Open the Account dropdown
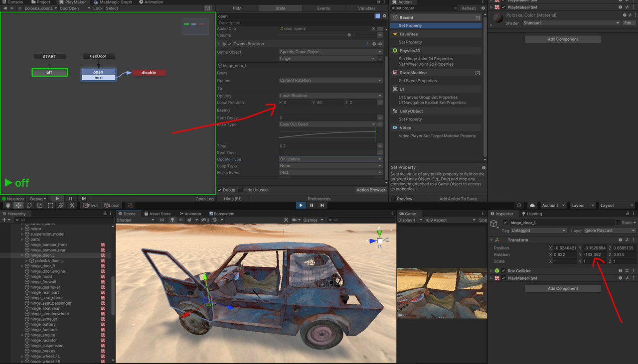 pyautogui.click(x=553, y=205)
